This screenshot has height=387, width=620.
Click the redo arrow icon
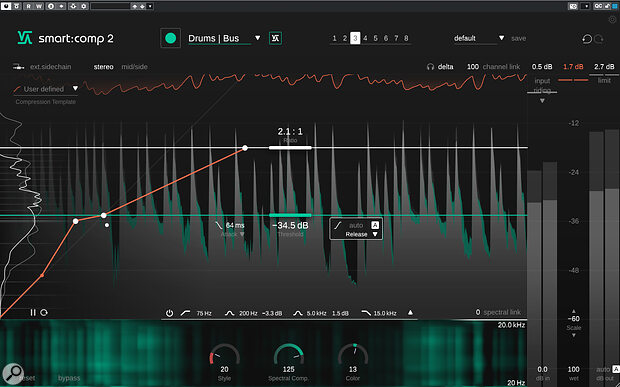[599, 38]
